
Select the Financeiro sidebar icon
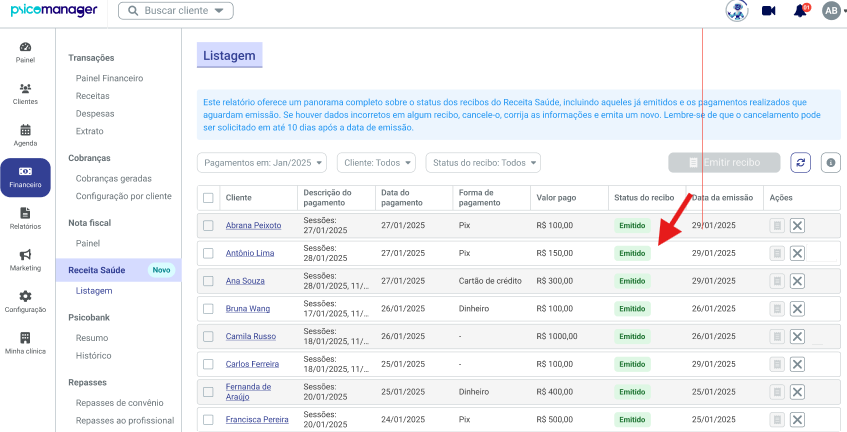(x=25, y=178)
